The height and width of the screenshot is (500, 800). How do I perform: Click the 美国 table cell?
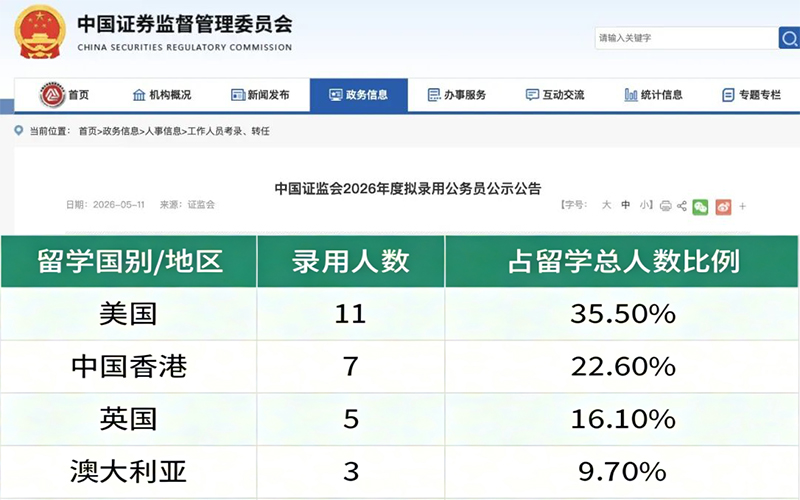pos(128,313)
